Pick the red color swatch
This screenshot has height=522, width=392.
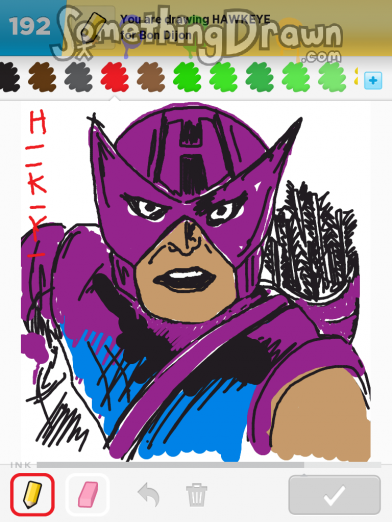[115, 78]
